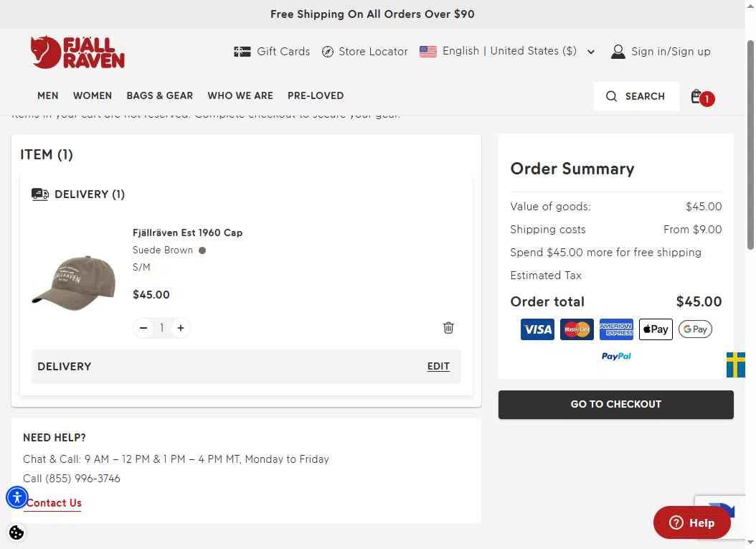Click the SEARCH button
The image size is (756, 549).
(x=636, y=96)
